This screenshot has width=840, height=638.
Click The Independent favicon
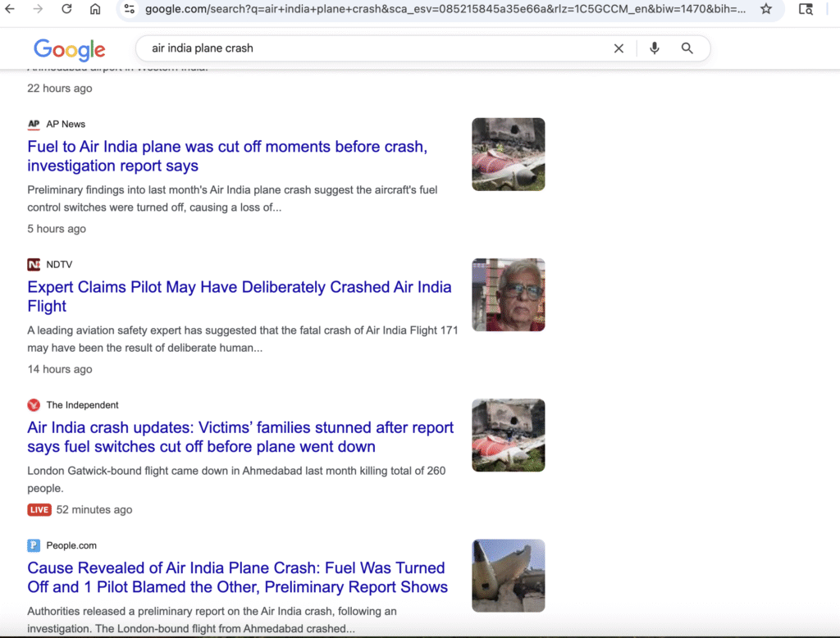coord(34,405)
